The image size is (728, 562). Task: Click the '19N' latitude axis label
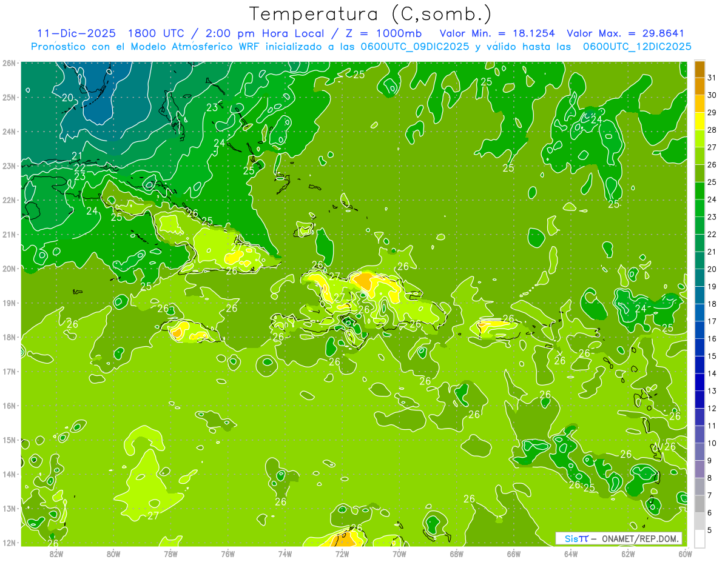click(9, 303)
